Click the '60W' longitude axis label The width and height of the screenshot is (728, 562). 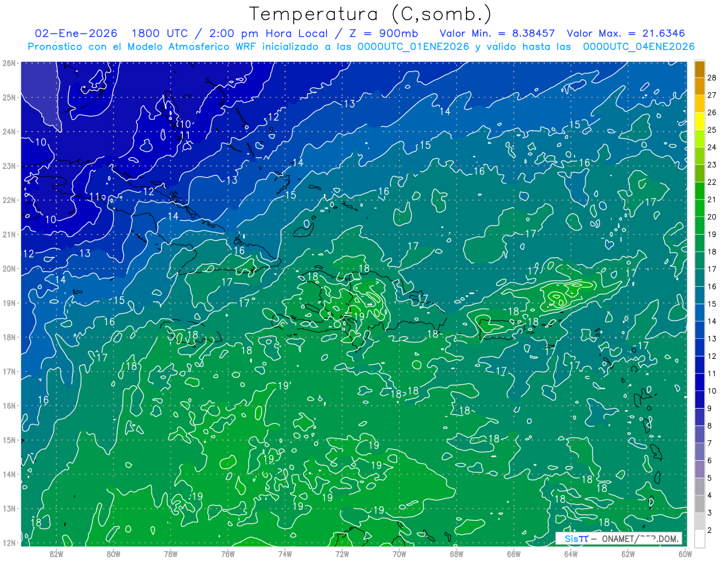[x=686, y=554]
